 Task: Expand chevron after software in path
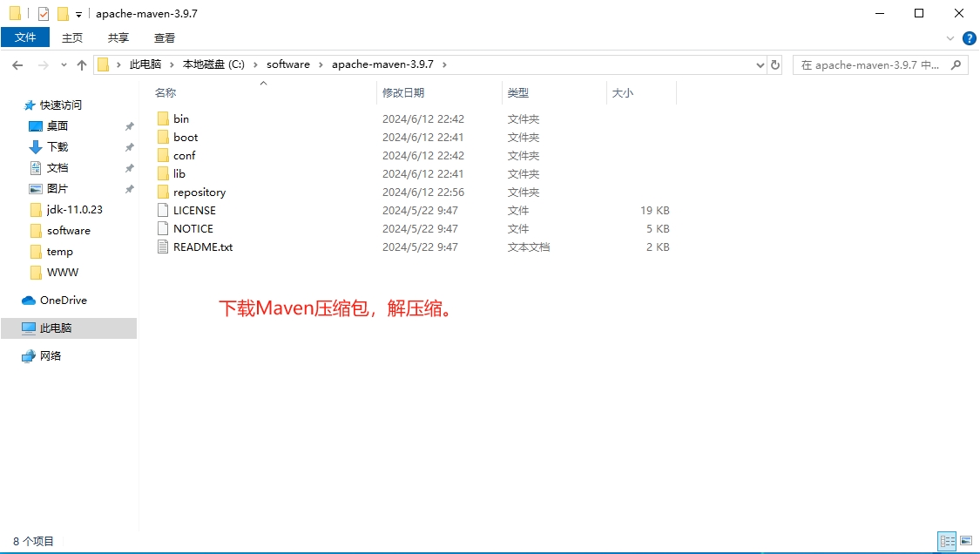(x=321, y=64)
